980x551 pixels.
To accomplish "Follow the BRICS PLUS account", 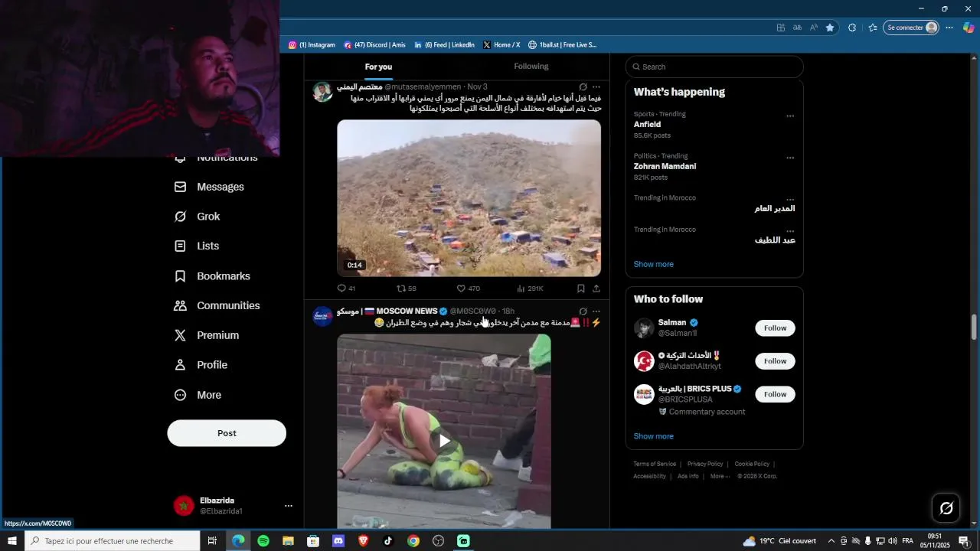I will coord(775,394).
